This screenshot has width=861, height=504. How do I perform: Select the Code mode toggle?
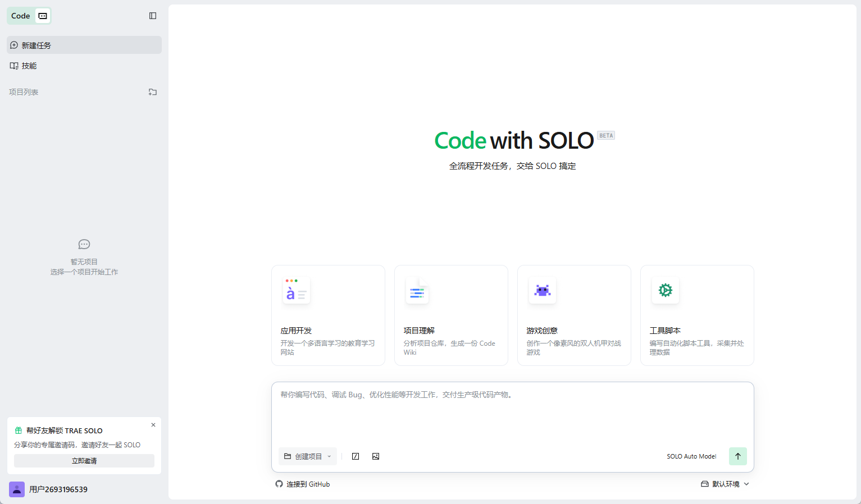(x=21, y=16)
